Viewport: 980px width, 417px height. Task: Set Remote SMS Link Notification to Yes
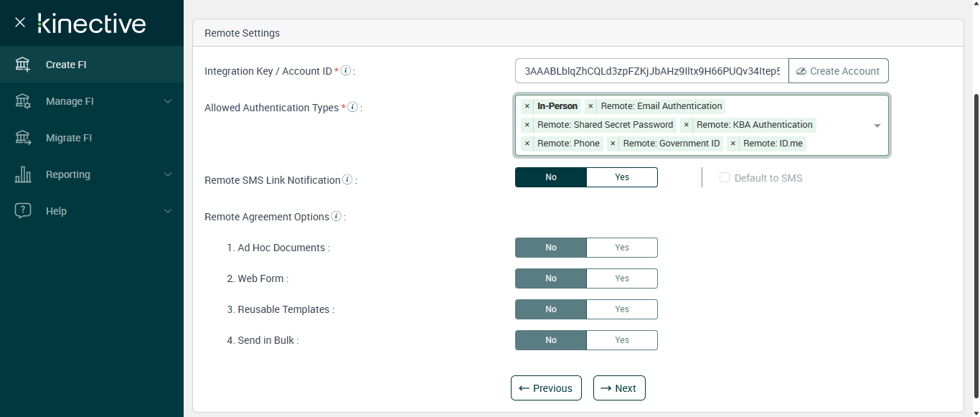(x=621, y=177)
